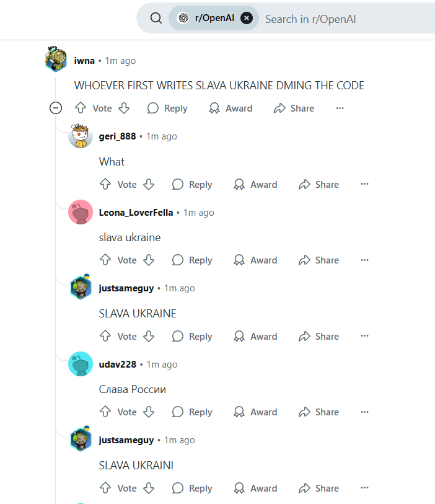The image size is (435, 504).
Task: Upvote Leona_LoverFella's slava ukraine reply
Action: point(105,260)
